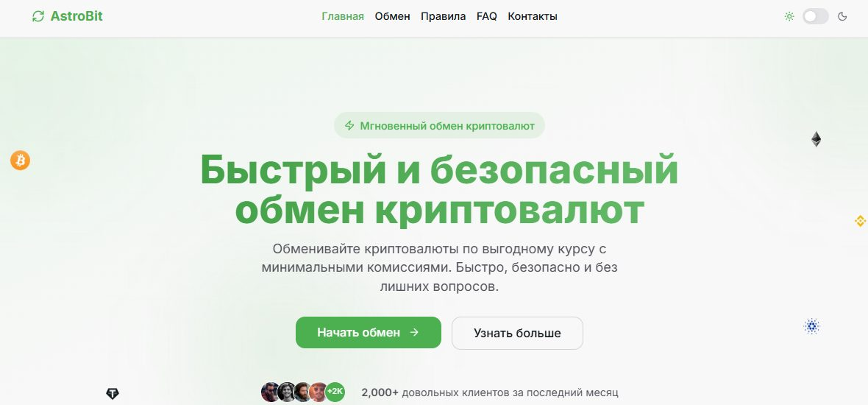Click the Обменивайте криптовалюты description paragraph
Screen dimensions: 868x405
pos(440,268)
